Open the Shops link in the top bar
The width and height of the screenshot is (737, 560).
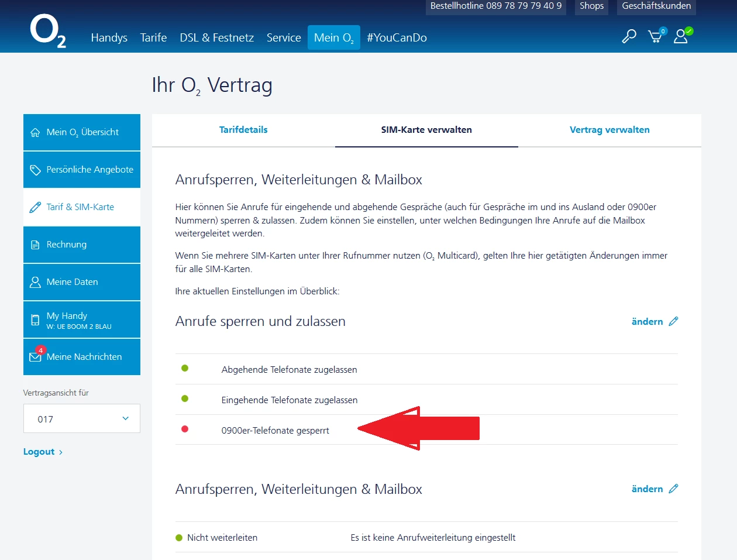click(x=591, y=6)
